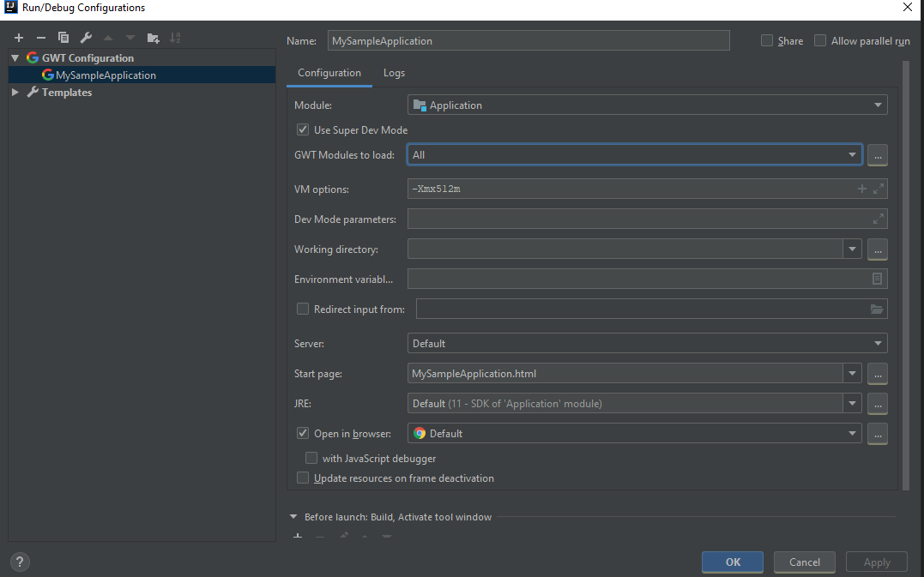924x577 pixels.
Task: Edit environment variables list icon
Action: point(877,279)
